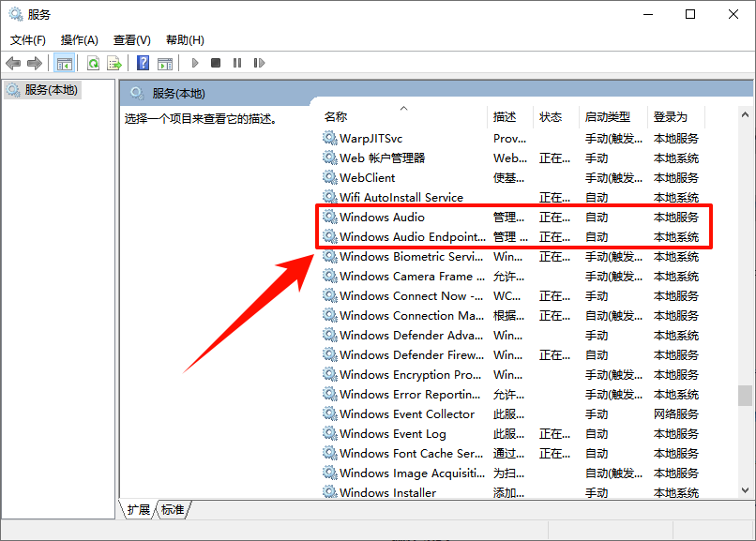Click the scrollbar up arrow in services list
The height and width of the screenshot is (541, 756).
[x=745, y=114]
